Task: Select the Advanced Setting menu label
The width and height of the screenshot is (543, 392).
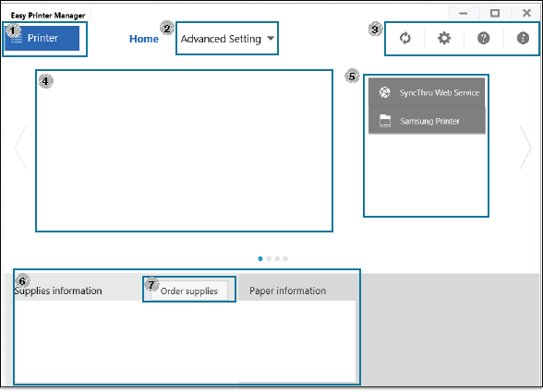Action: (221, 39)
